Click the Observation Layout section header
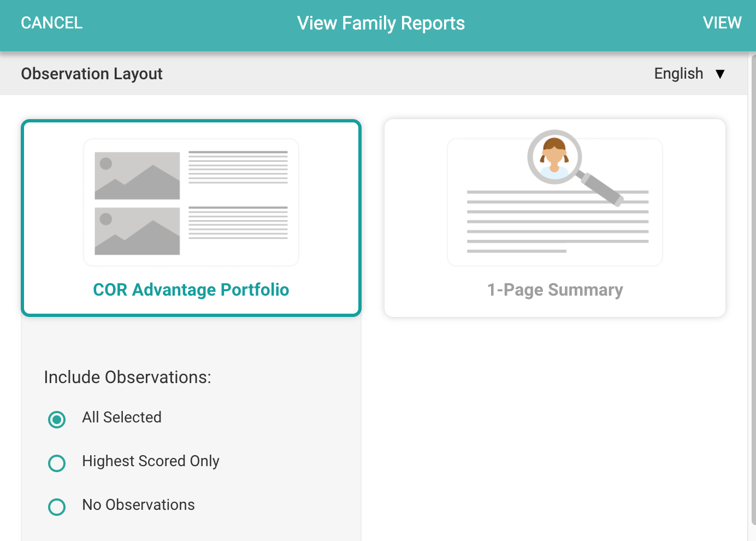756x541 pixels. pos(92,74)
